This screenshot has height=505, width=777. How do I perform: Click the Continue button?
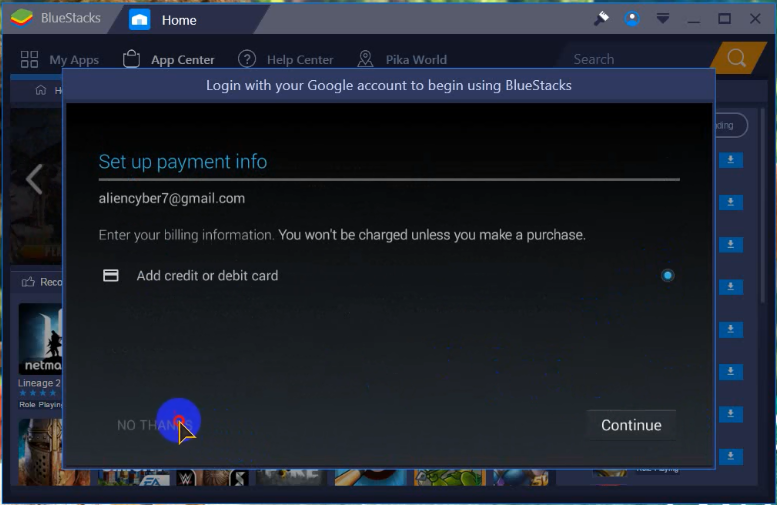631,425
